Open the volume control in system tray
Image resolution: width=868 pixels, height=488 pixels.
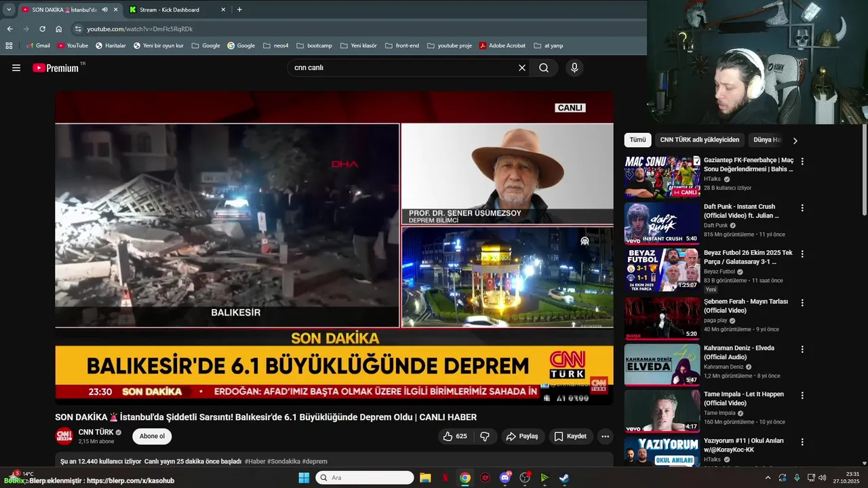[x=823, y=478]
